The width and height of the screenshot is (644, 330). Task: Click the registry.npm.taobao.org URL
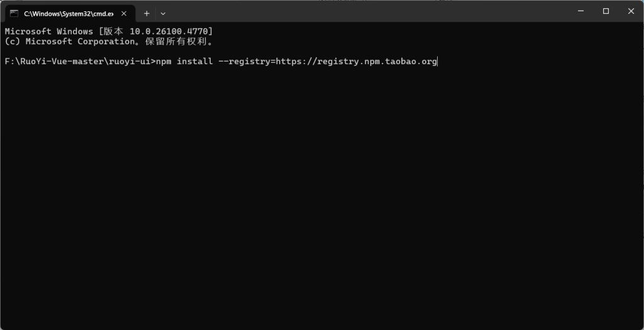[x=377, y=62]
